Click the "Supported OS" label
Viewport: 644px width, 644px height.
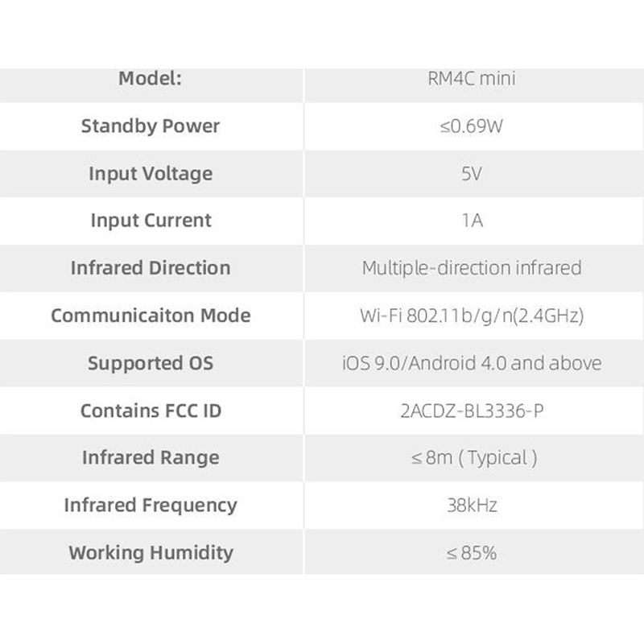(151, 363)
